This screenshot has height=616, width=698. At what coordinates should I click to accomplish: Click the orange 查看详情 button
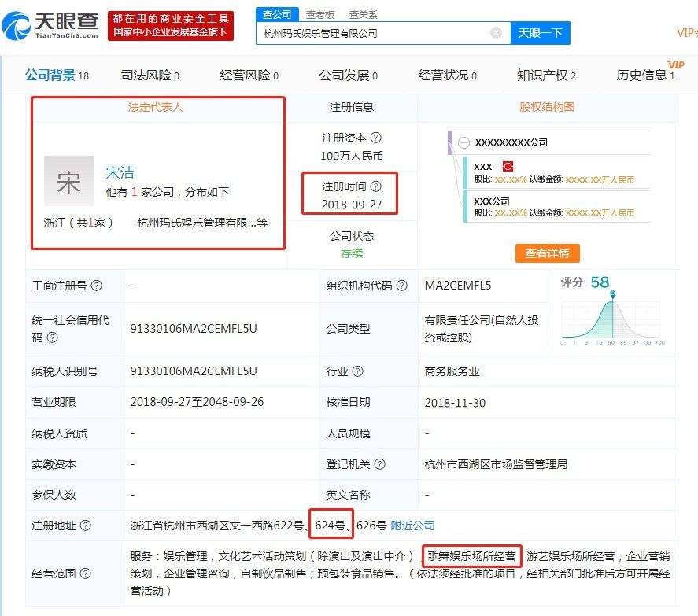[548, 253]
